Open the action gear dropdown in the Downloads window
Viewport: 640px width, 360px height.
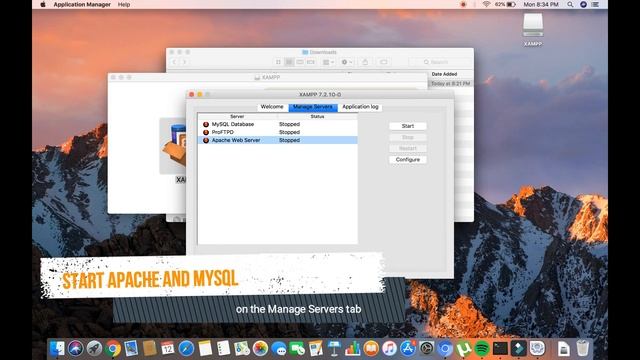click(347, 62)
